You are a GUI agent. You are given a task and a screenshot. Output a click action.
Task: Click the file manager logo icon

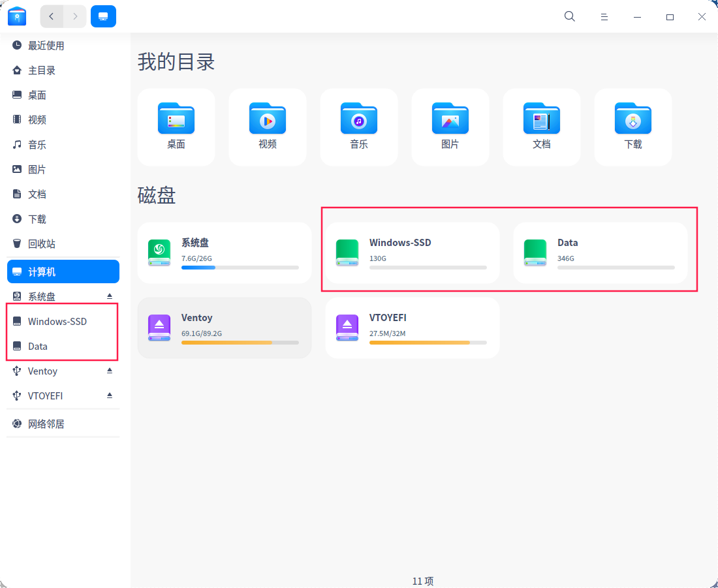17,16
